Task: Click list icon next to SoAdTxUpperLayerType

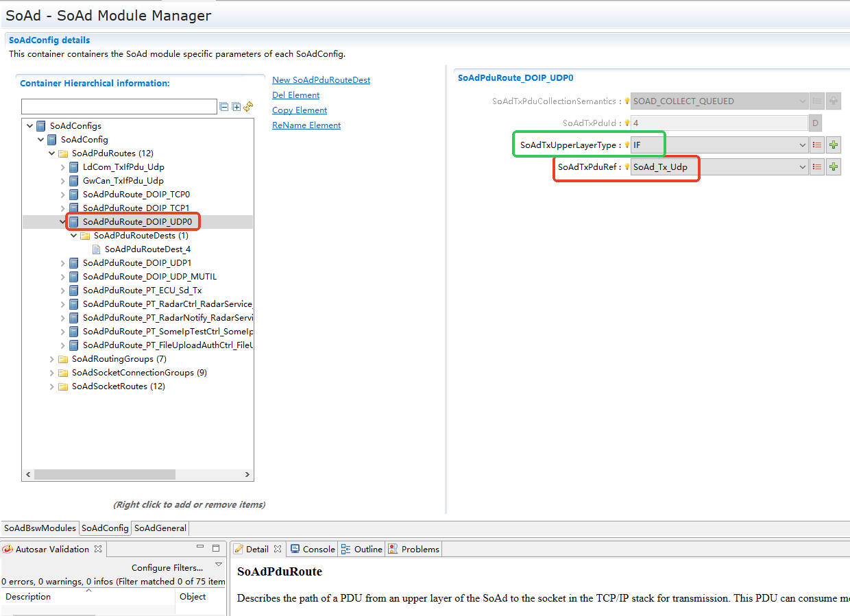Action: [x=817, y=145]
